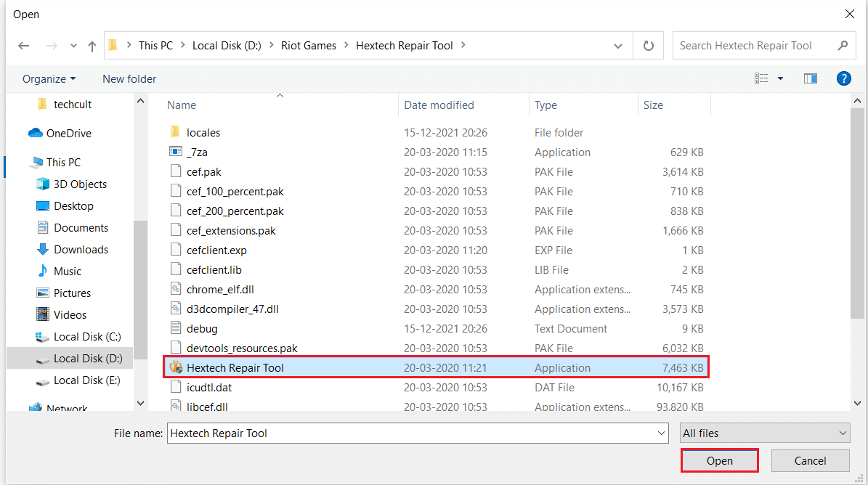Screen dimensions: 868x485
Task: Open OneDrive in the navigation pane
Action: pos(68,134)
